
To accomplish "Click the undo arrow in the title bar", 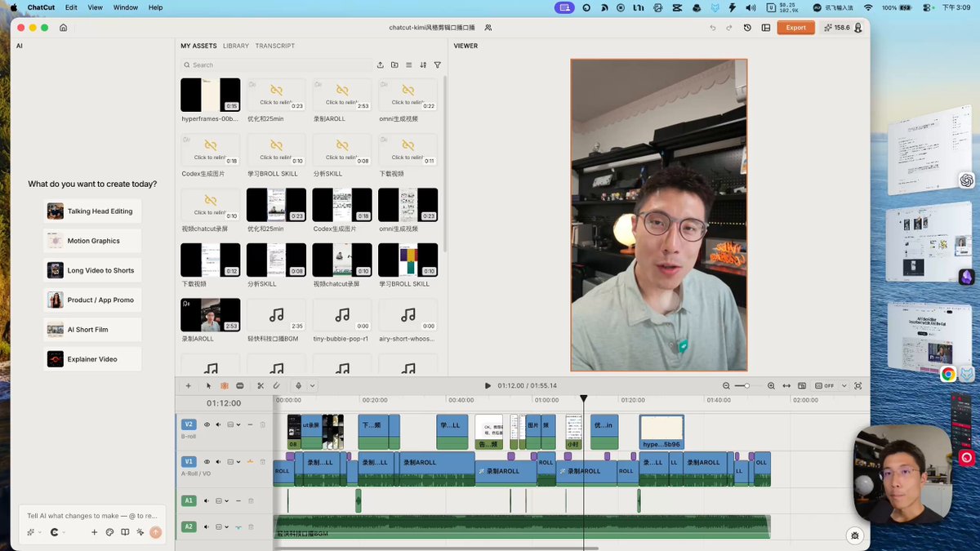I will pos(713,28).
